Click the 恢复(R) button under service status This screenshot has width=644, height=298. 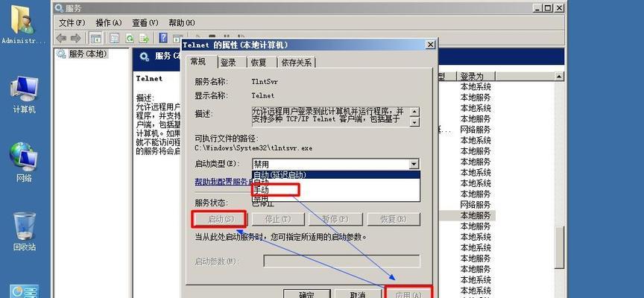(394, 219)
